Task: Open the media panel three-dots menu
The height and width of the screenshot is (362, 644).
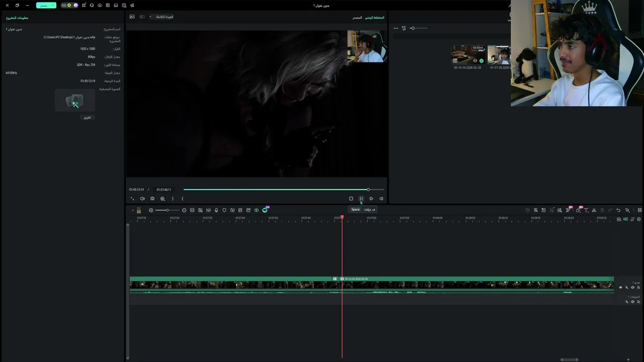Action: (x=395, y=28)
